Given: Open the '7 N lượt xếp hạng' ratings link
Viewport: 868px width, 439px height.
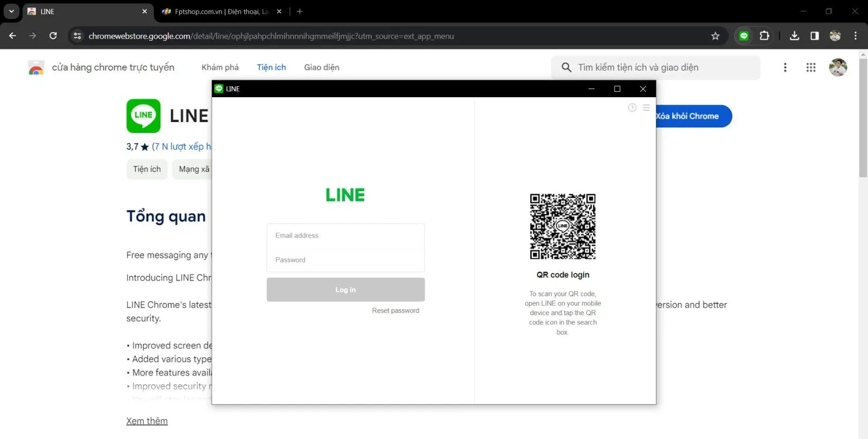Looking at the screenshot, I should (182, 147).
